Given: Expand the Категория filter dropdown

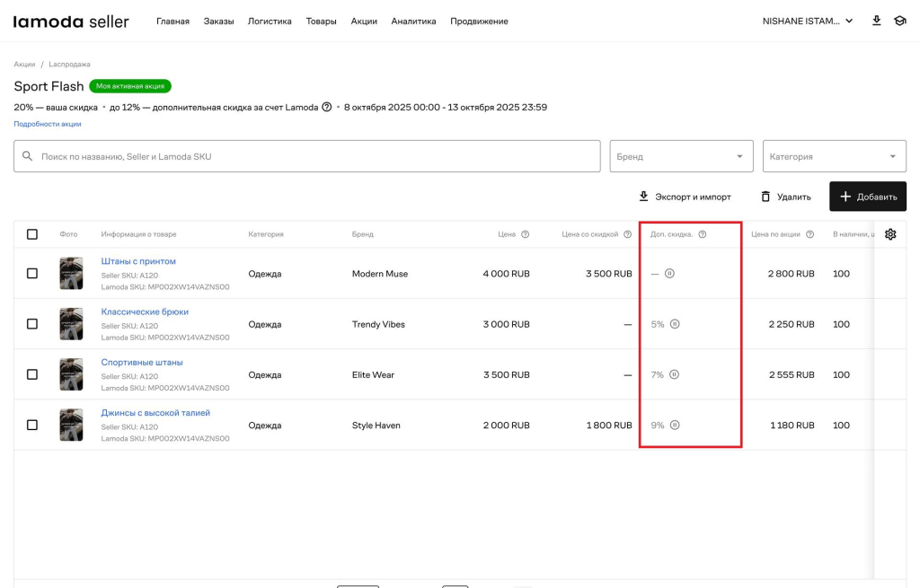Looking at the screenshot, I should point(834,156).
